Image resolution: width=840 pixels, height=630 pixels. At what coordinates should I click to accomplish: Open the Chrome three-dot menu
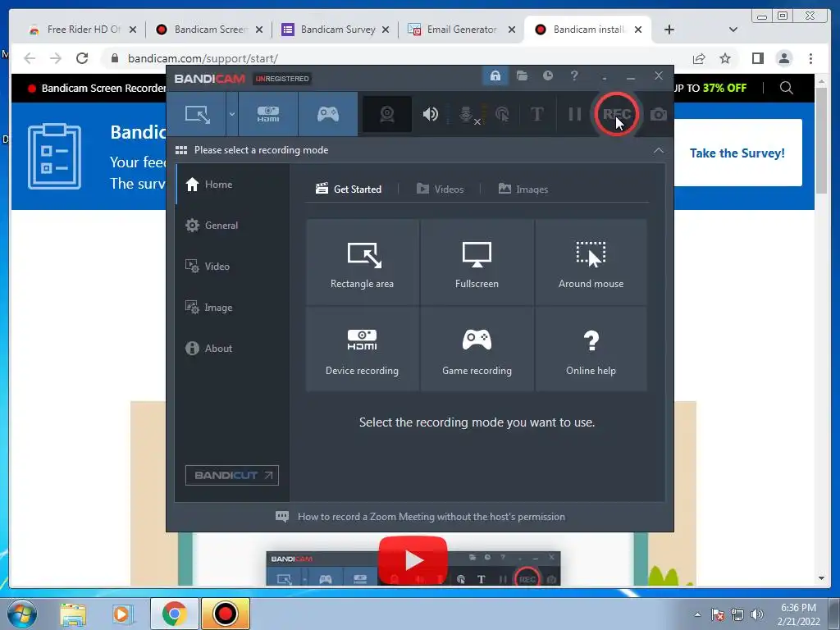point(810,58)
